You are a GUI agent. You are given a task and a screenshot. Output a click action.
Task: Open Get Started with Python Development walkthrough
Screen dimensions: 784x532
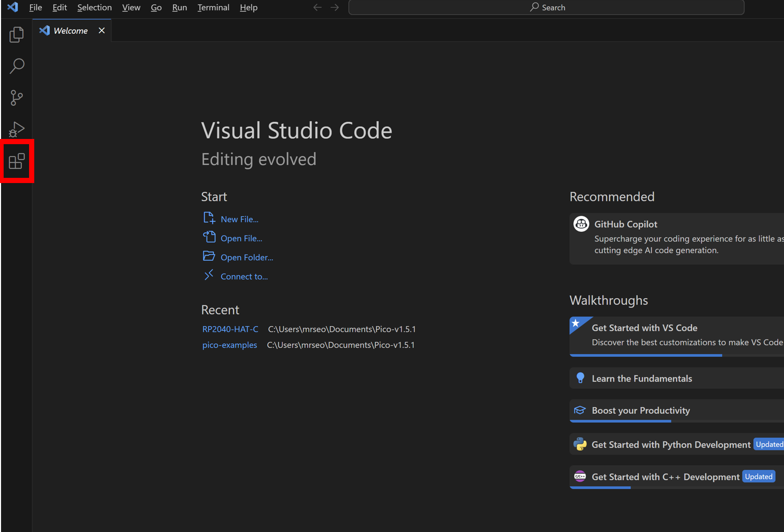pyautogui.click(x=677, y=444)
